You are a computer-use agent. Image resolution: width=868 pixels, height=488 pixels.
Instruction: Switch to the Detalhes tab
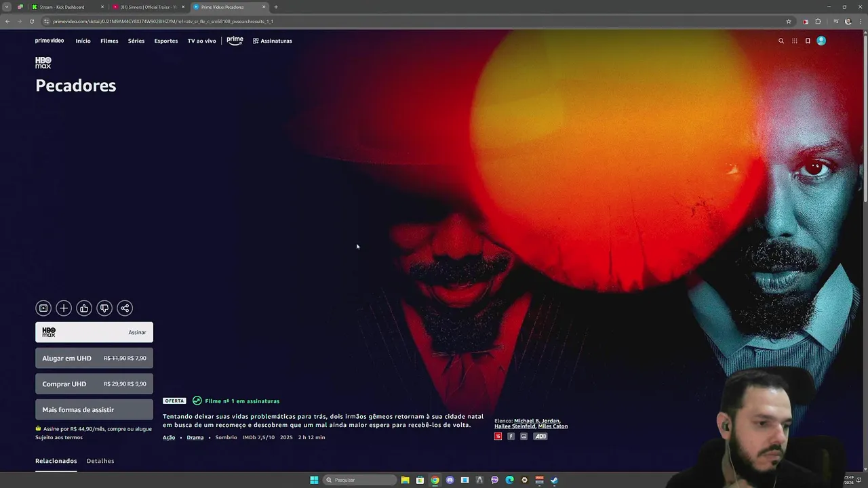(100, 461)
